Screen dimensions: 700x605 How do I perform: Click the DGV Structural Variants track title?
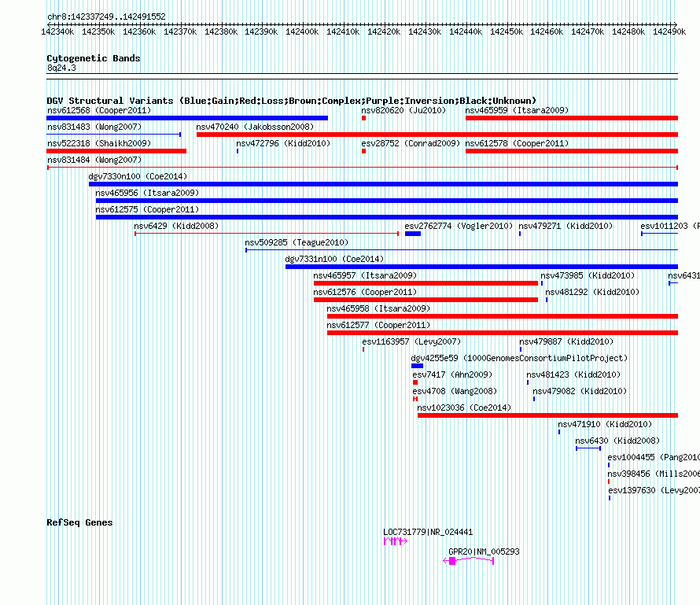(x=292, y=101)
